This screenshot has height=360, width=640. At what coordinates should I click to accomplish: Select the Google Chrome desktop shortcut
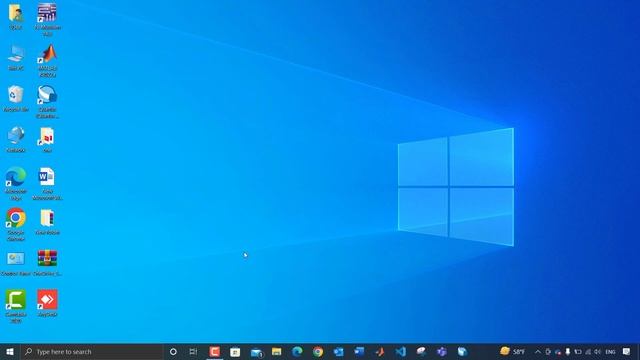(x=16, y=224)
